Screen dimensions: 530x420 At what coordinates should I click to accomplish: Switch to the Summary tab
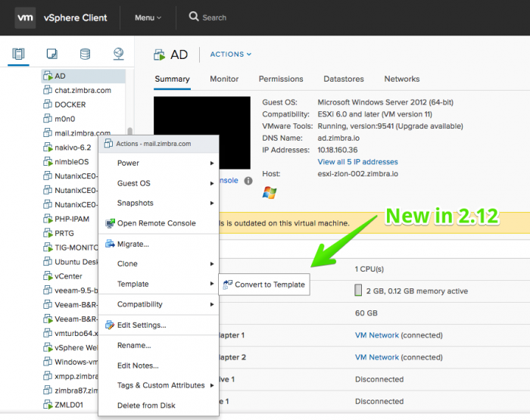(172, 79)
